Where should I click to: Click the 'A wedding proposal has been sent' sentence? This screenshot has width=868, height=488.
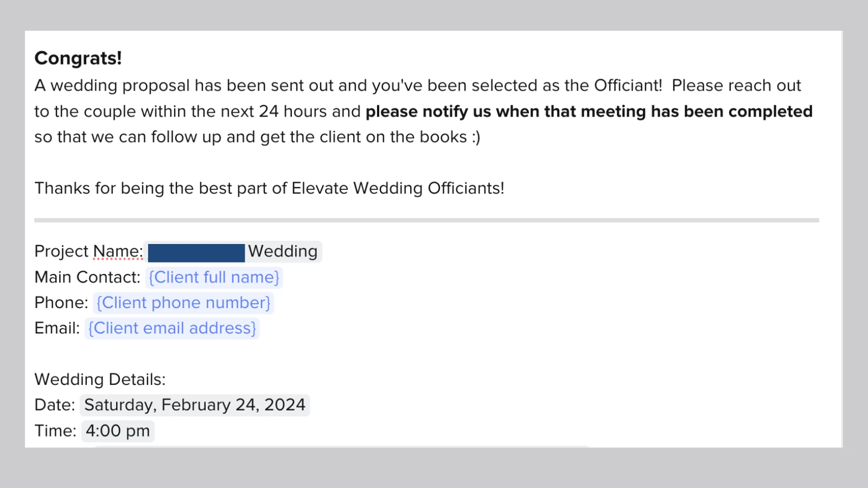click(x=348, y=86)
